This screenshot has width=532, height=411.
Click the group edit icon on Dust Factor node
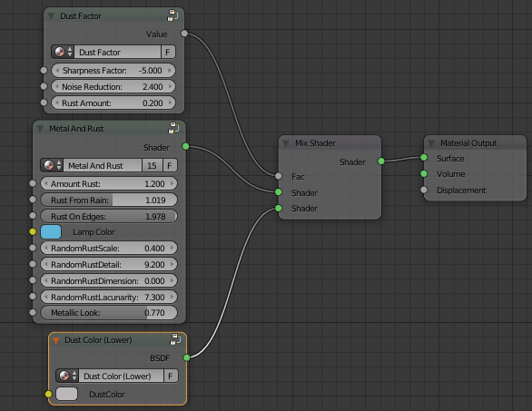coord(172,15)
